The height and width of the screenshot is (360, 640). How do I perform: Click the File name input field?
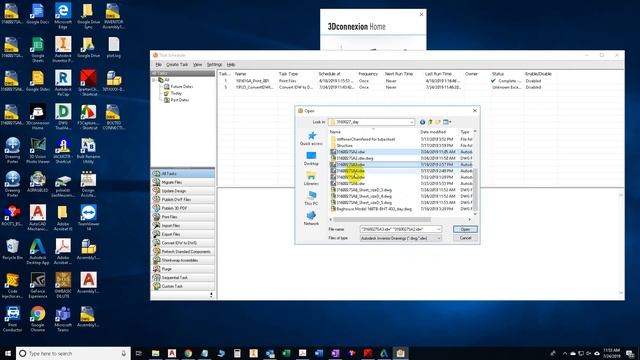398,229
